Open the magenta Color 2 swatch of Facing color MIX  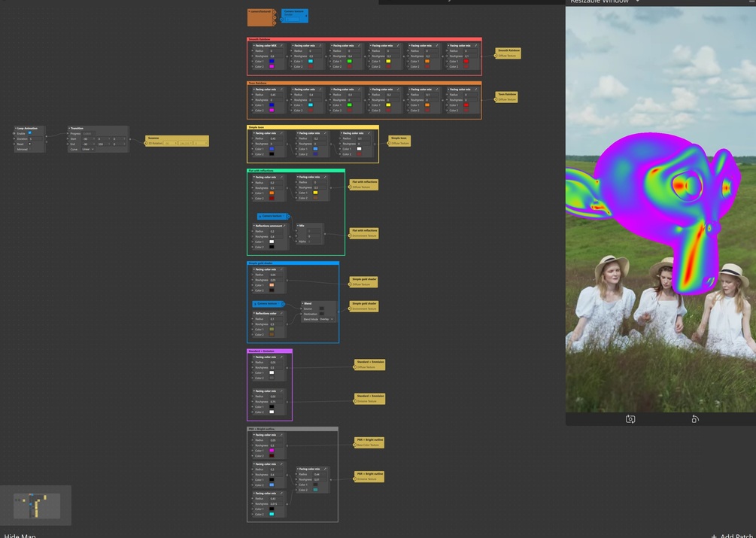pyautogui.click(x=272, y=66)
